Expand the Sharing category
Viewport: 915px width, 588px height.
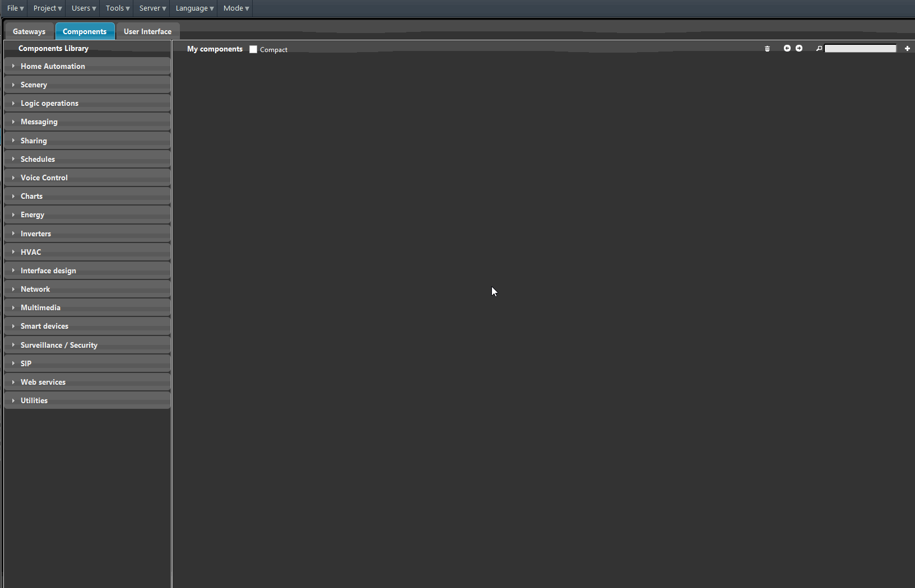87,141
